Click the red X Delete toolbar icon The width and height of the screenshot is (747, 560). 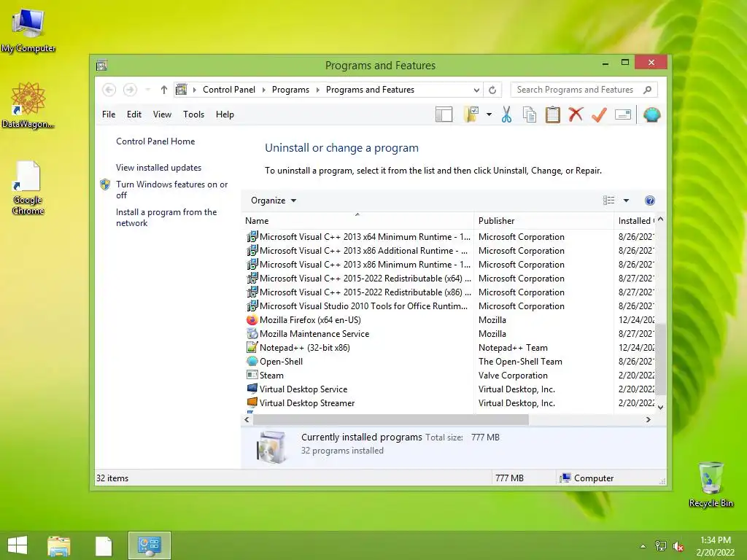click(x=576, y=114)
